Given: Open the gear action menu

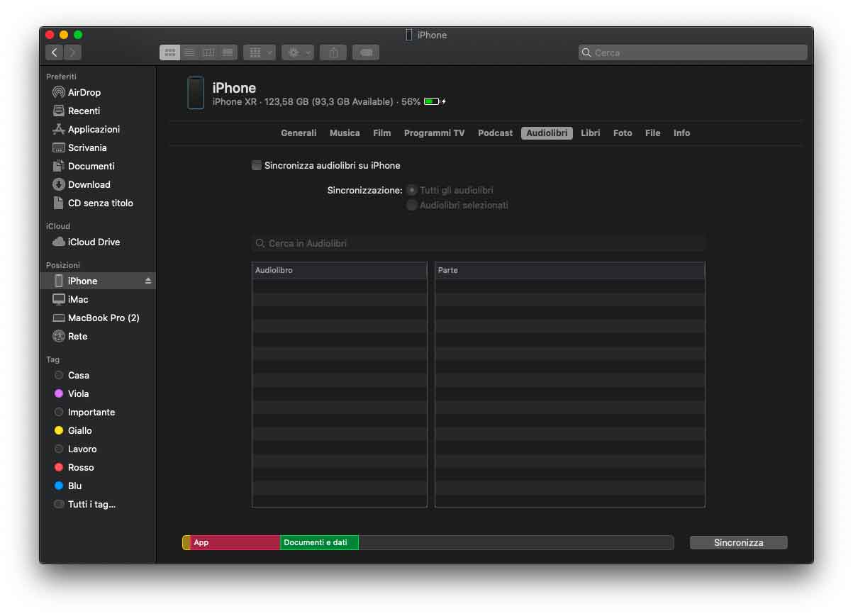Looking at the screenshot, I should [x=298, y=52].
